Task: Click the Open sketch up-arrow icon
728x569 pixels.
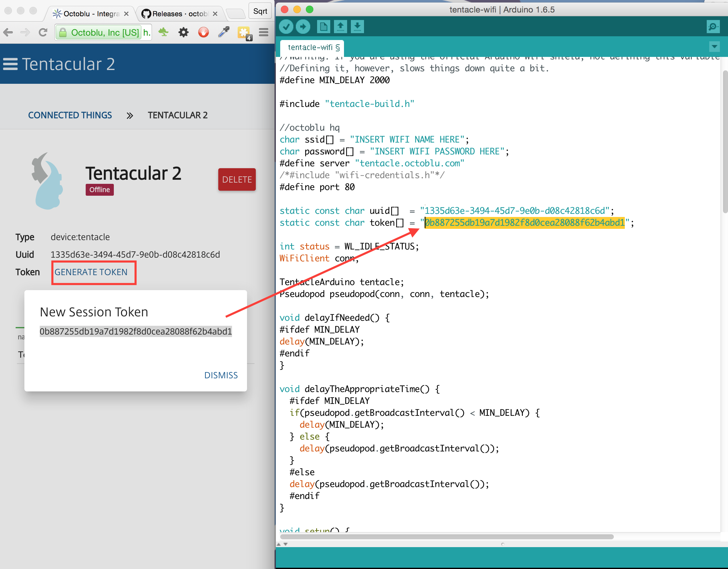Action: pyautogui.click(x=340, y=27)
